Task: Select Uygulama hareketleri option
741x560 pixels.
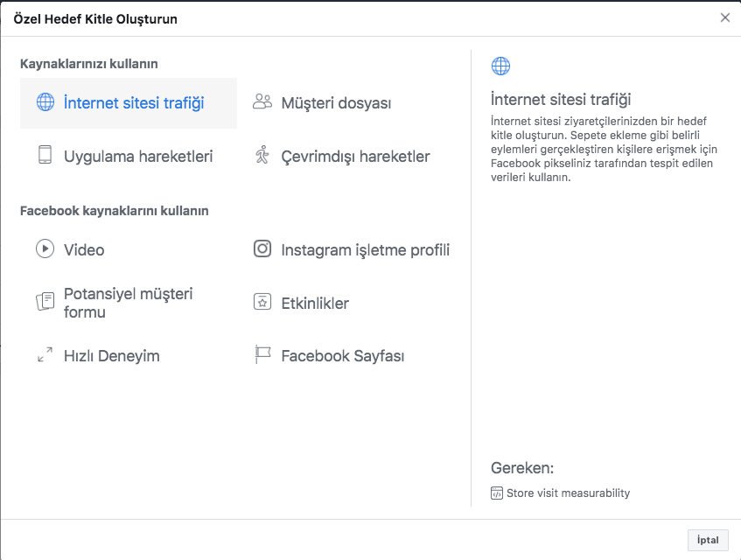Action: tap(138, 157)
